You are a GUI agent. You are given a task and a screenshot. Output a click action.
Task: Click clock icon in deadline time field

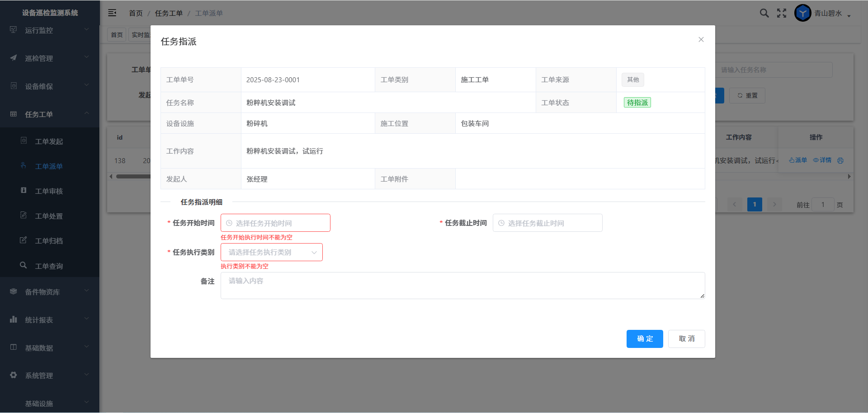point(501,223)
